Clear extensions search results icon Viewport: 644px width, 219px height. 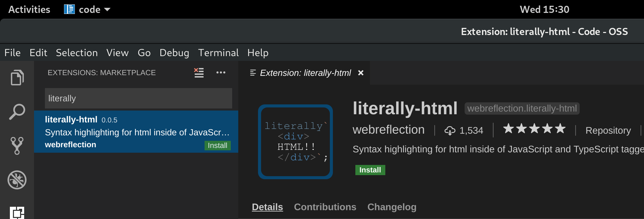(199, 72)
